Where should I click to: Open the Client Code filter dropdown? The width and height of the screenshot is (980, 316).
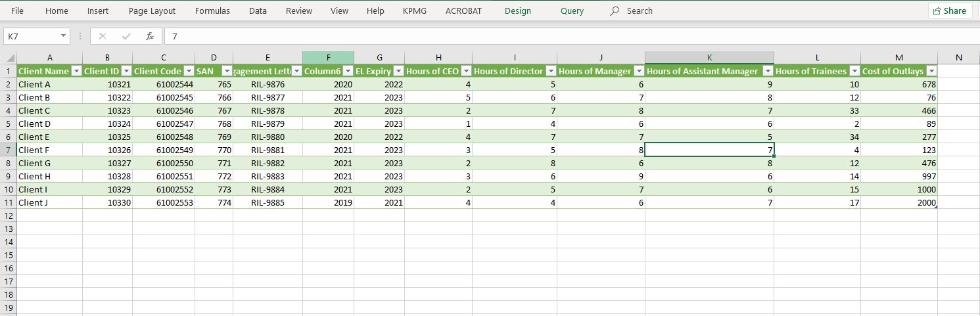188,71
